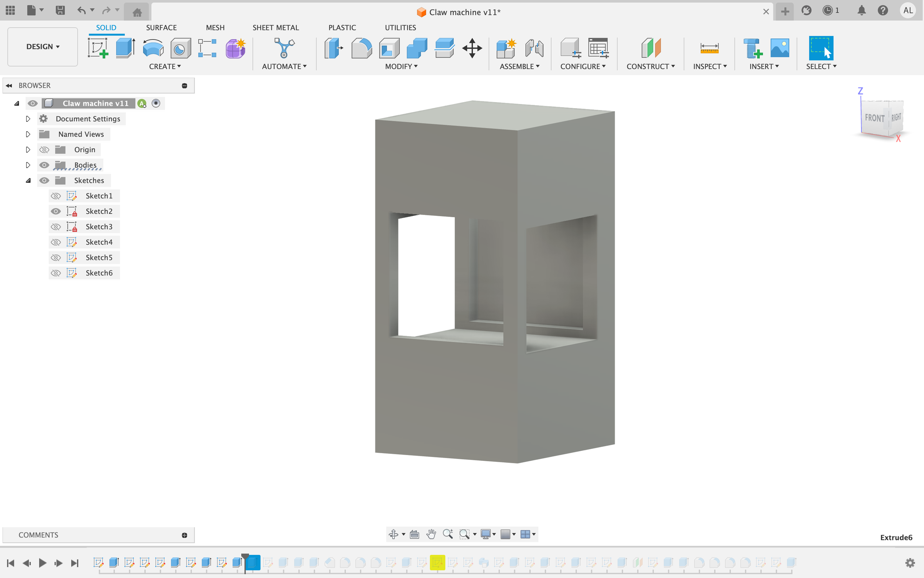Select the Move/Copy tool

coord(472,48)
